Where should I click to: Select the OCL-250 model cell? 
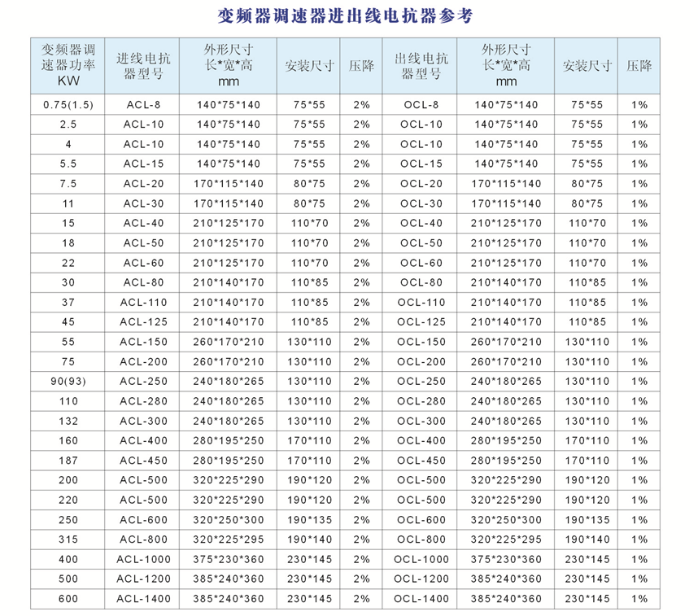[x=421, y=382]
